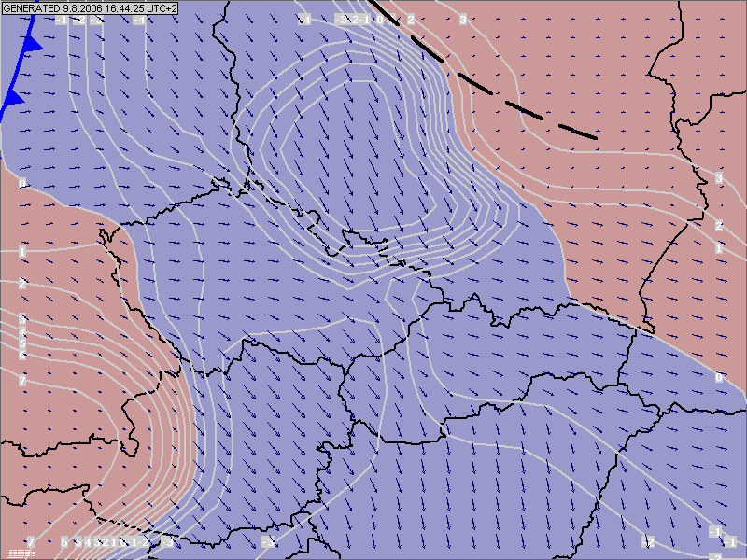Click contour label 7 on left edge
The height and width of the screenshot is (560, 747).
pos(22,381)
